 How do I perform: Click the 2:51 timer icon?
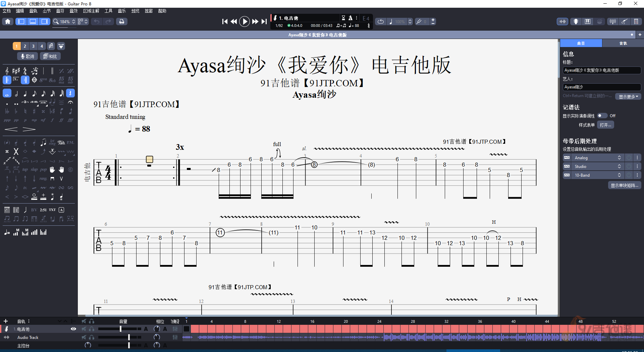(x=43, y=210)
